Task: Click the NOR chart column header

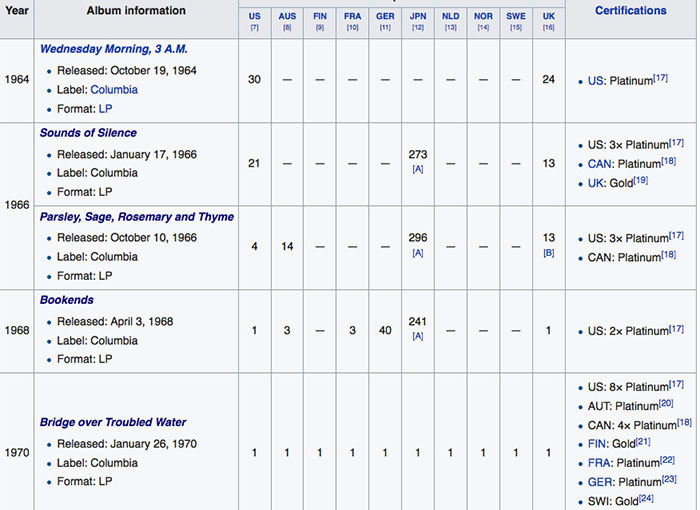Action: point(483,17)
